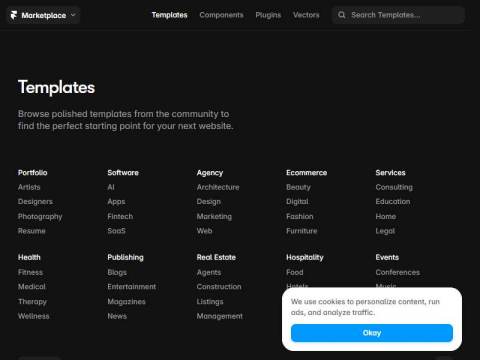Open the Portfolio category
The width and height of the screenshot is (480, 360).
point(32,173)
